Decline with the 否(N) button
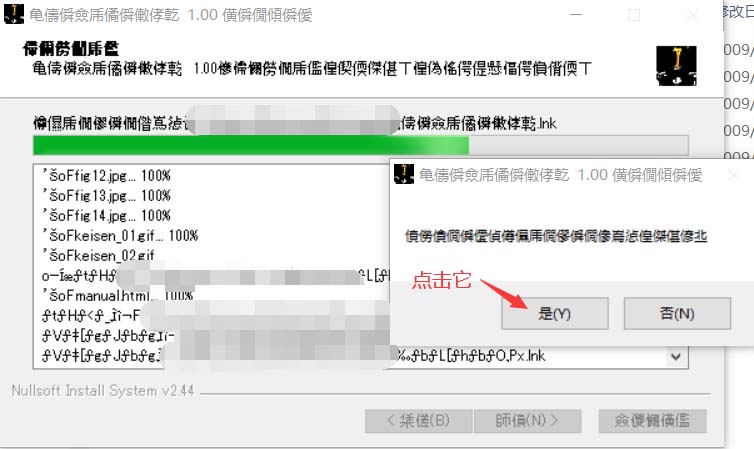 coord(677,313)
